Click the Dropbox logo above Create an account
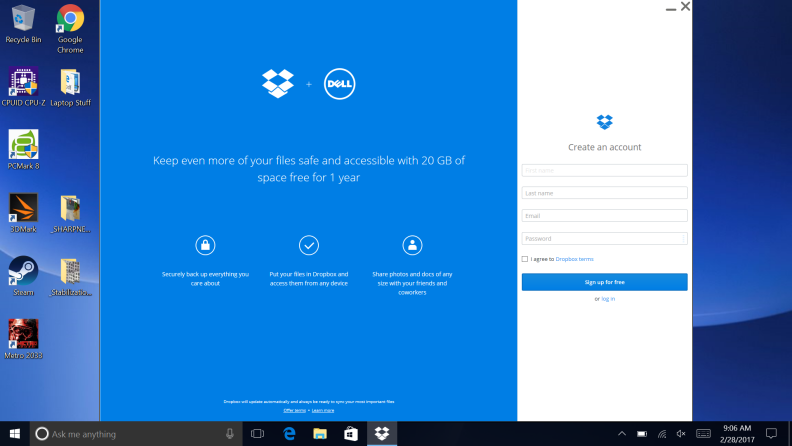 pyautogui.click(x=605, y=122)
